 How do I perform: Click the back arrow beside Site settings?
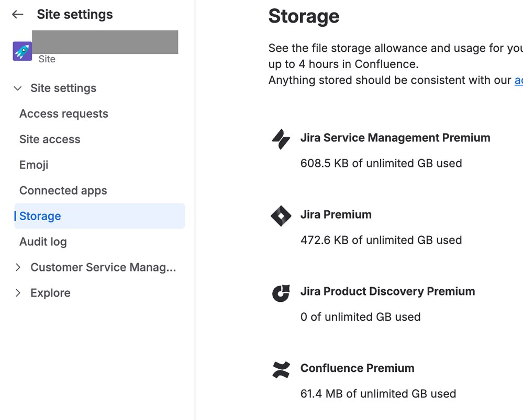click(x=18, y=15)
